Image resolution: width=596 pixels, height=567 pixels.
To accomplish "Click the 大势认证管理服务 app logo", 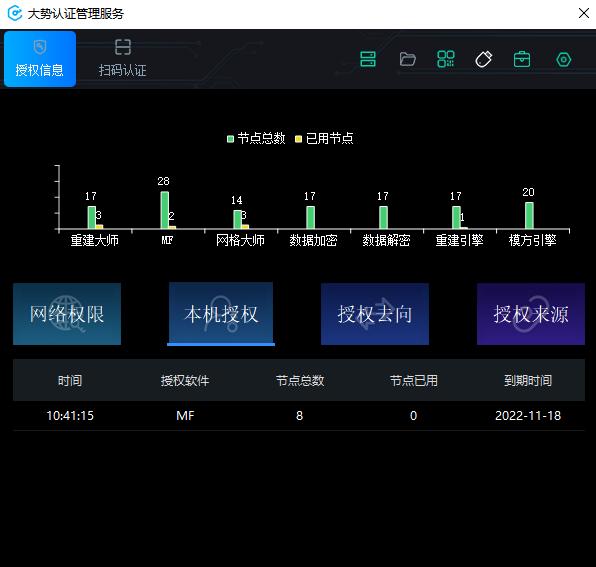I will tap(15, 14).
